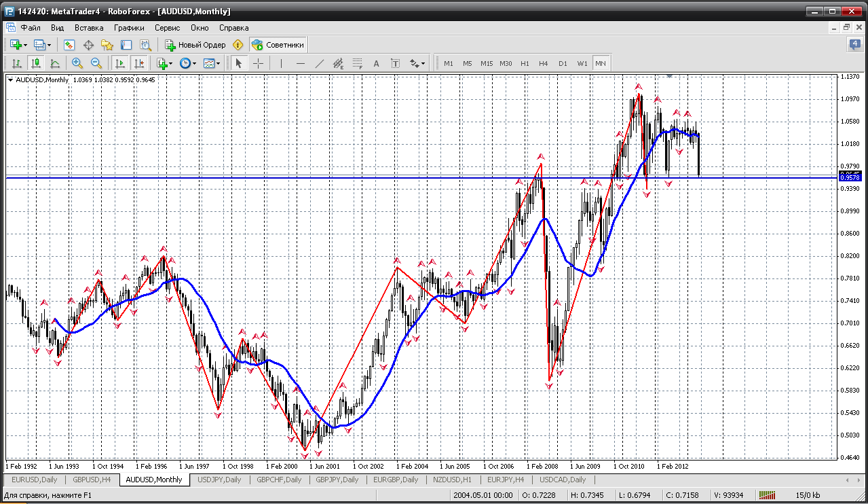Open the Market Watch window icon

tap(69, 45)
